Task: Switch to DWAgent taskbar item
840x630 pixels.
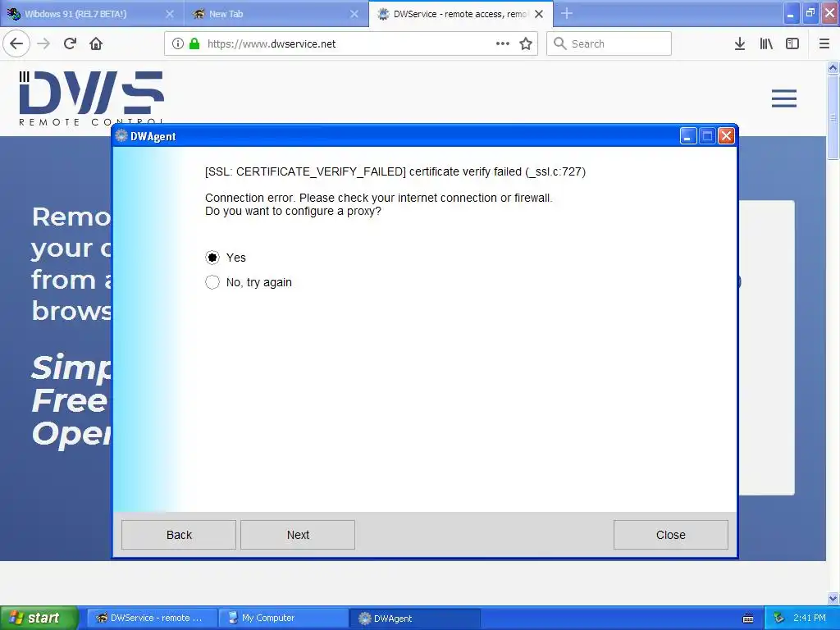Action: [x=416, y=618]
